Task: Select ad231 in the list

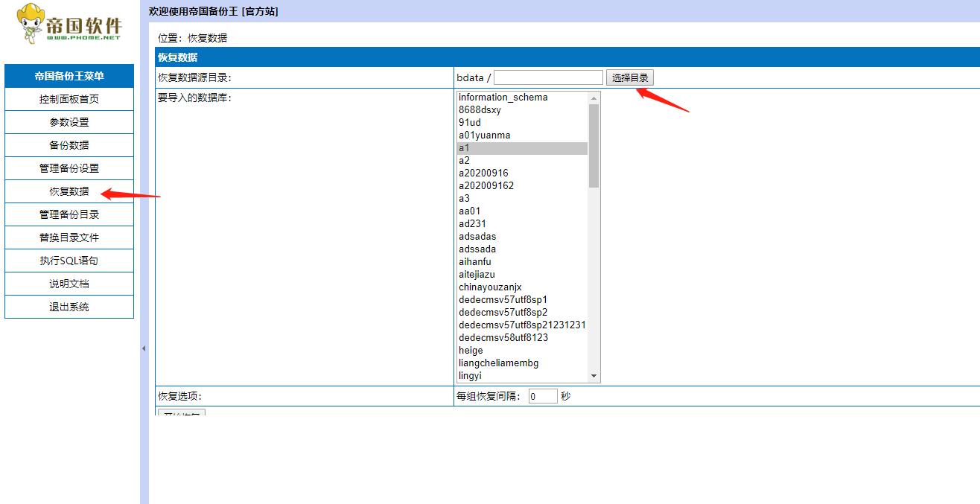Action: [x=522, y=224]
